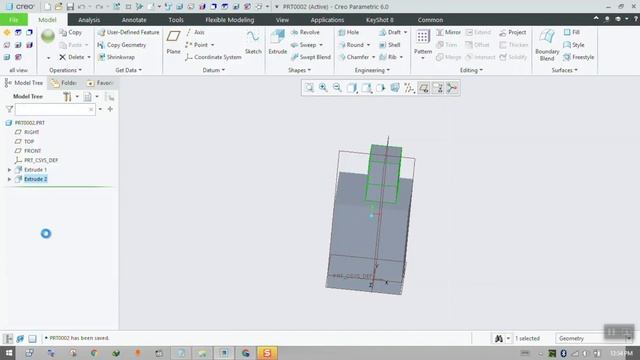
Task: Open the Boundary Blend tool
Action: (x=547, y=45)
